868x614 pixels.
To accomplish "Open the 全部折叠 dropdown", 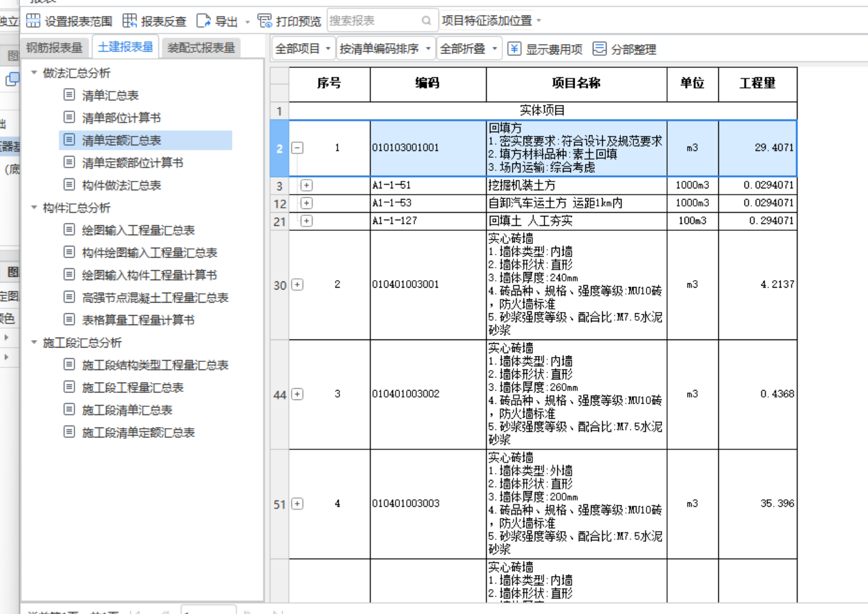I will click(468, 49).
